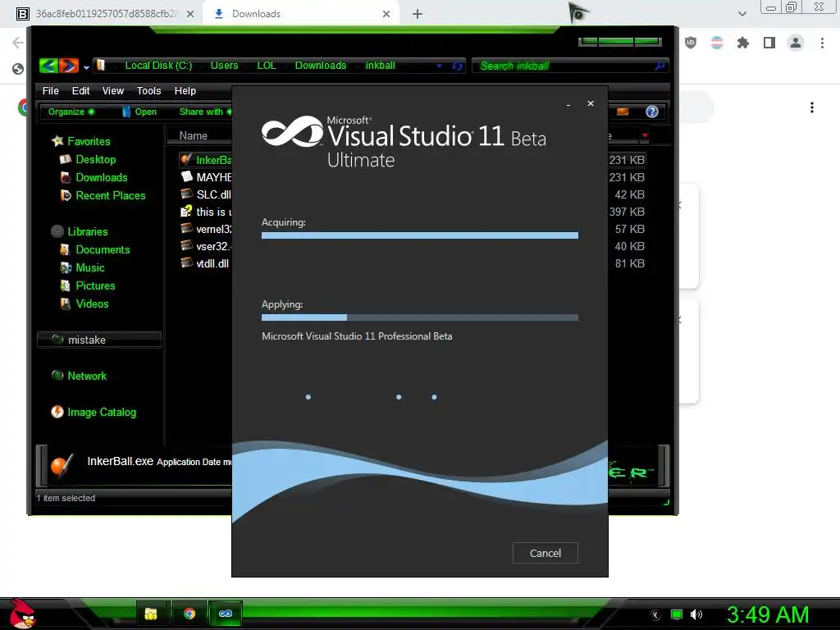Screen dimensions: 840x630
Task: Open the Chrome extensions puzzle menu
Action: (x=742, y=43)
